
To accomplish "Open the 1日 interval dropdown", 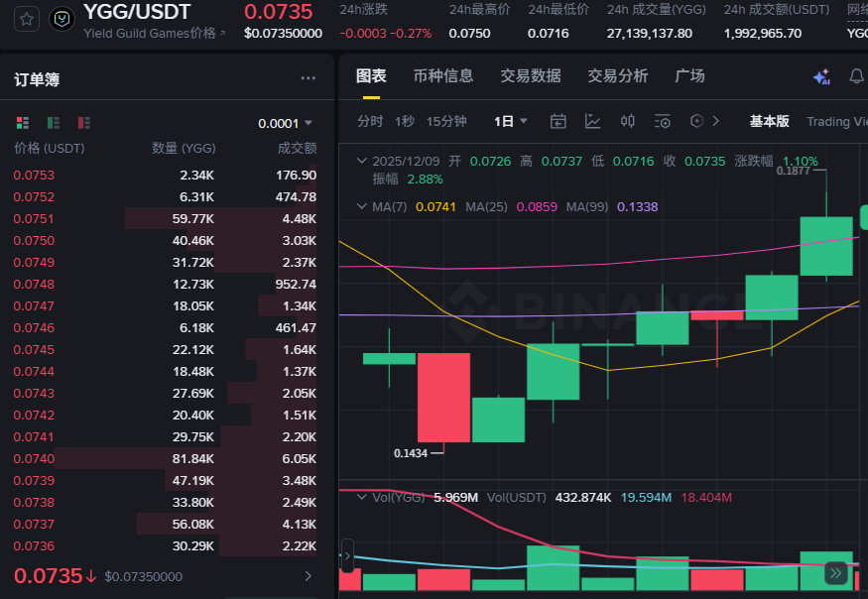I will coord(511,121).
